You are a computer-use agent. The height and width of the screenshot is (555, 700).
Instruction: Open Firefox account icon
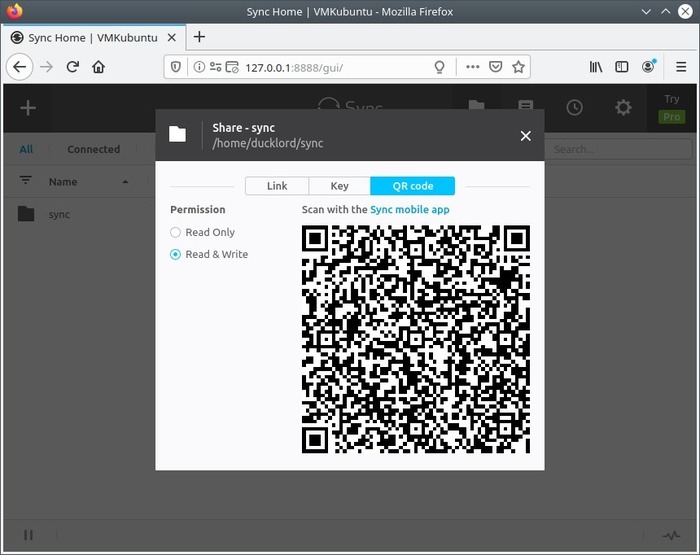click(648, 67)
